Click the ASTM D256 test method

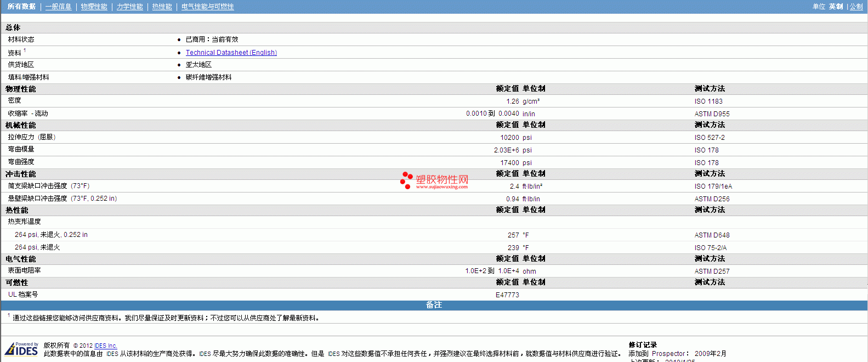[712, 199]
